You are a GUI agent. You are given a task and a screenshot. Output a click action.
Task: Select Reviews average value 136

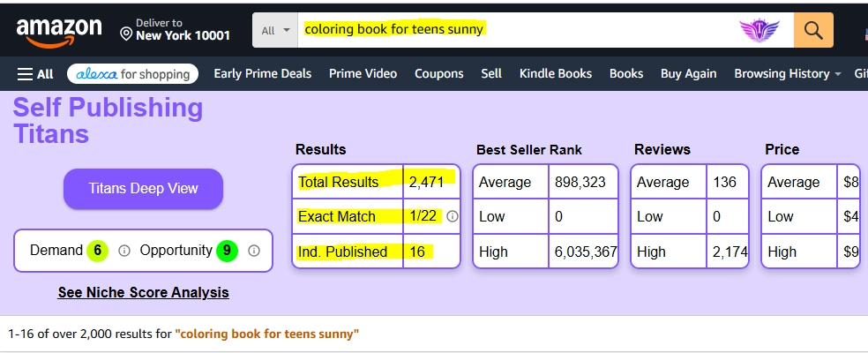tap(724, 183)
